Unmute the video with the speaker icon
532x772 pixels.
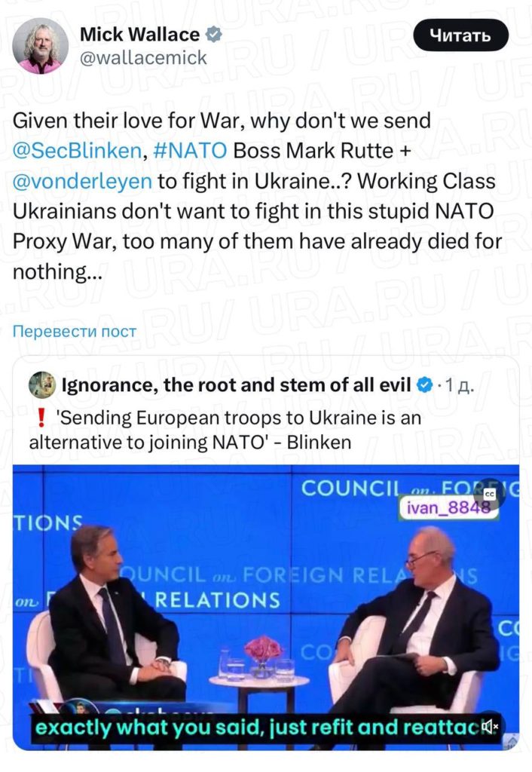pos(490,726)
